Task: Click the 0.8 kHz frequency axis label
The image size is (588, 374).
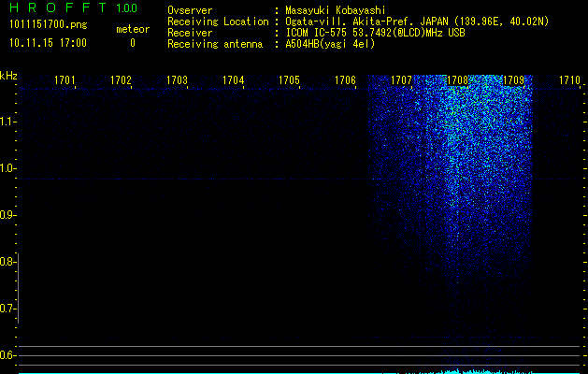Action: click(x=7, y=262)
